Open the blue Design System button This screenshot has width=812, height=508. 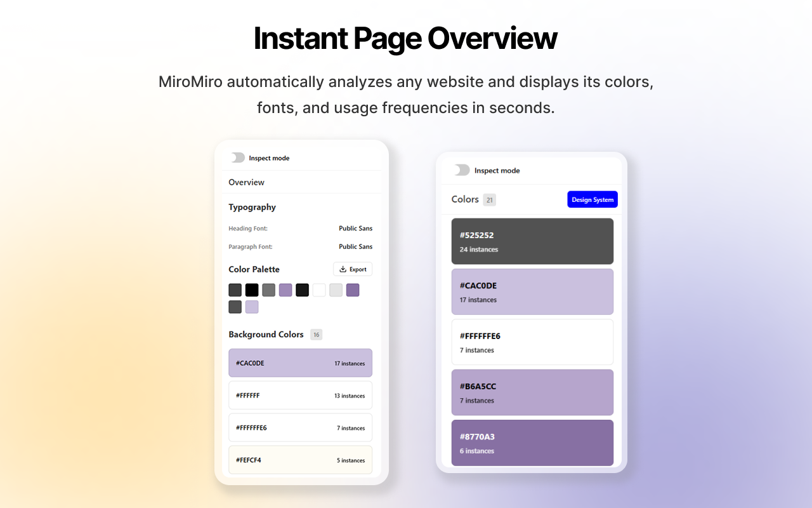tap(593, 199)
